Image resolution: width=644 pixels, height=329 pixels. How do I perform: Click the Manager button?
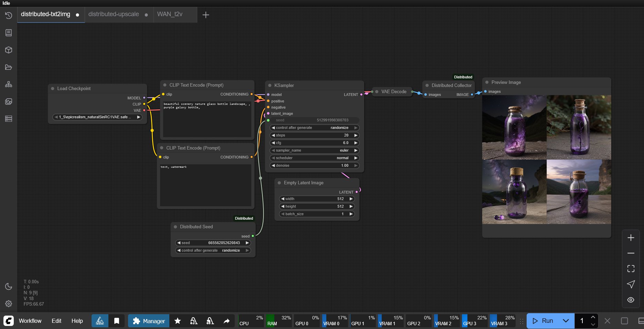click(149, 321)
